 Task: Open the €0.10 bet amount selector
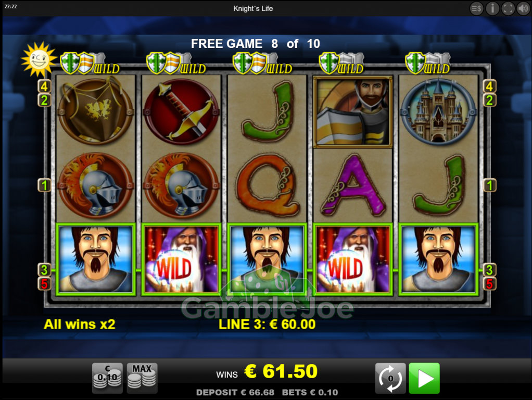(x=107, y=378)
